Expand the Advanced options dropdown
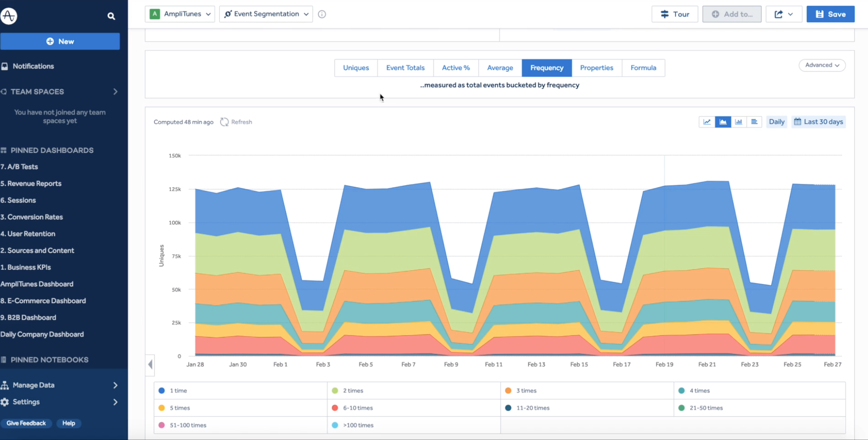 click(x=822, y=65)
